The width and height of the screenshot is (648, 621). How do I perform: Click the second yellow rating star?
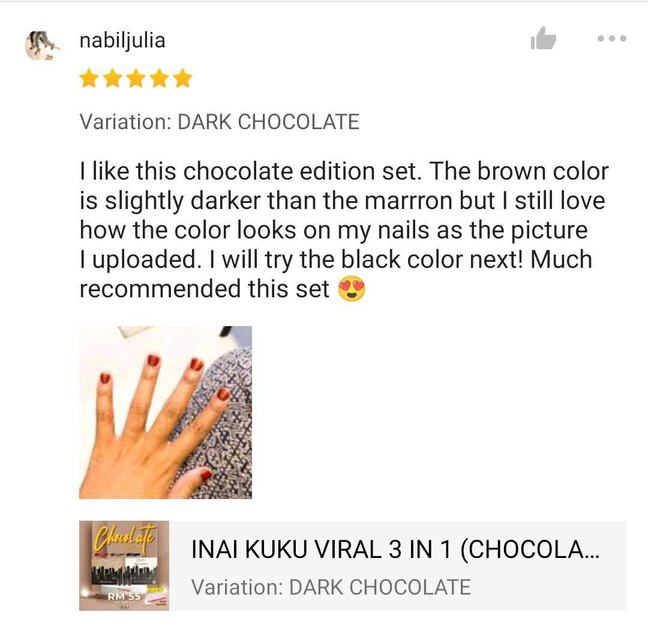point(112,79)
